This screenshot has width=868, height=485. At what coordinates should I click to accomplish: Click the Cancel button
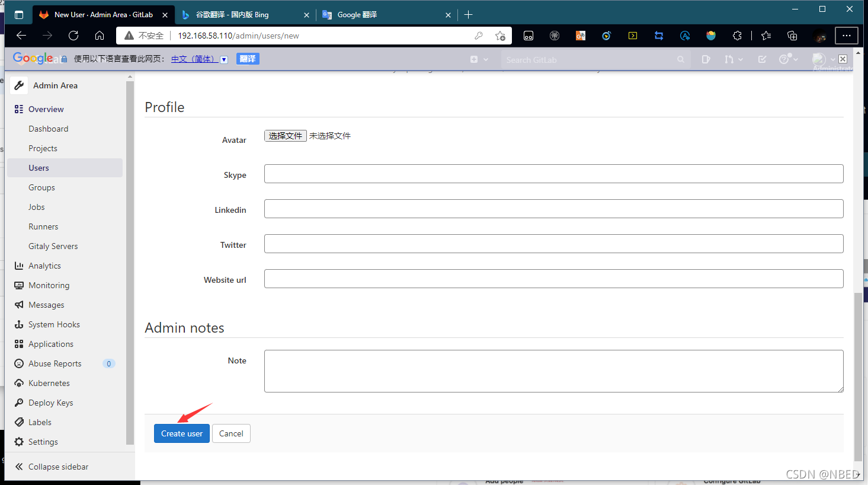pyautogui.click(x=231, y=433)
